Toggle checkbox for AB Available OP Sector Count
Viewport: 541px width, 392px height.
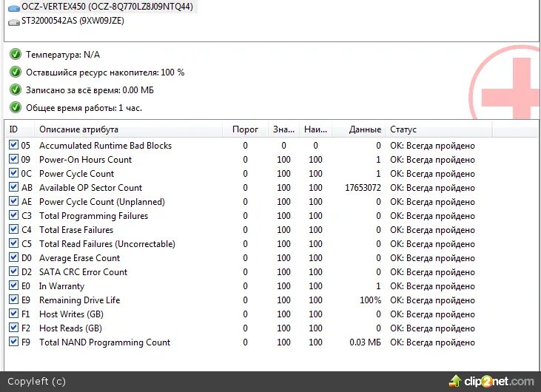tap(13, 187)
